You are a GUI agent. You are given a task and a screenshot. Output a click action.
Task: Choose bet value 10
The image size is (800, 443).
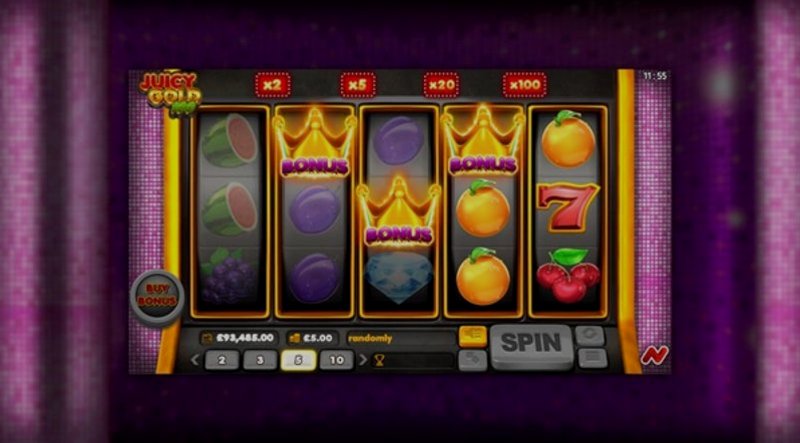click(337, 360)
